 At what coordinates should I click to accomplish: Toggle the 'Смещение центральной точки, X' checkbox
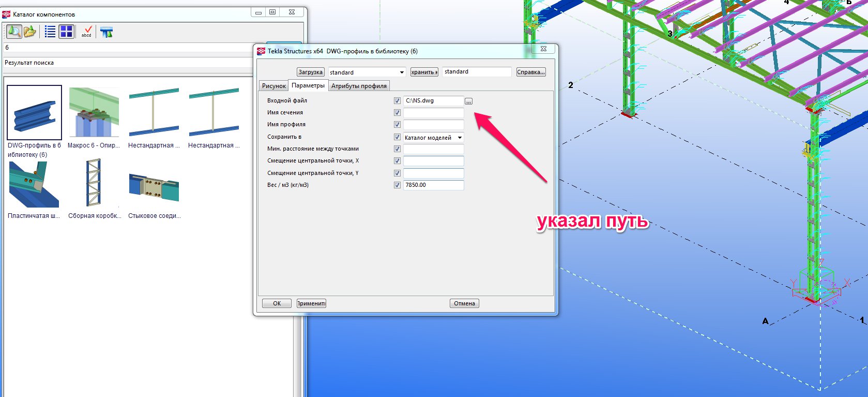[397, 160]
